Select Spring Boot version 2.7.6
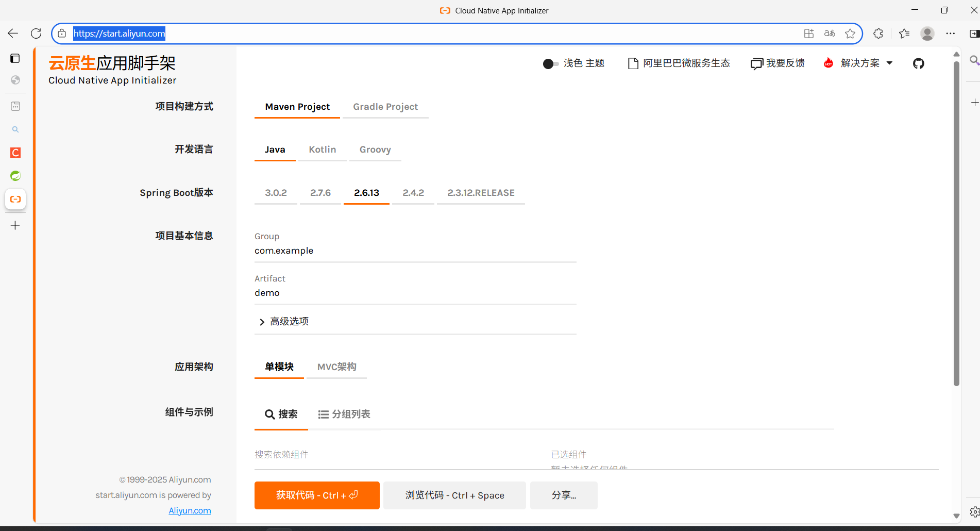 point(320,192)
